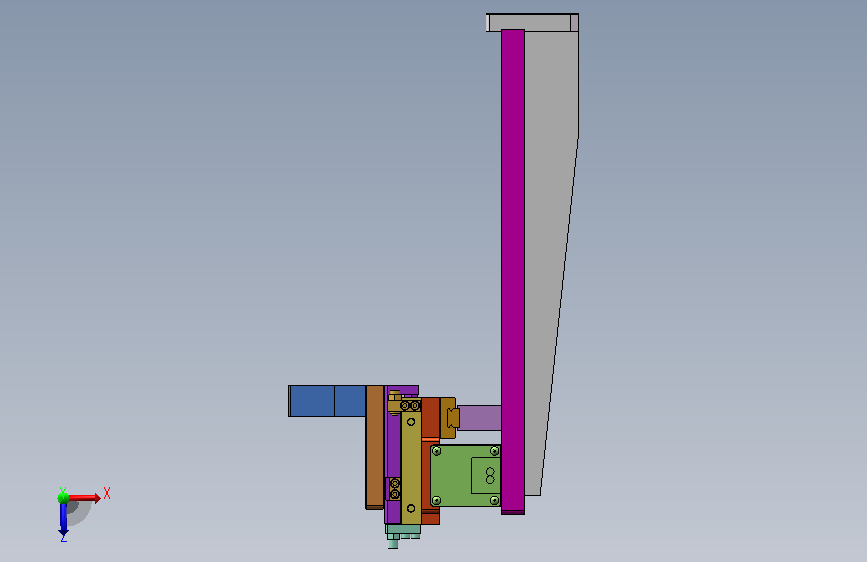Select the light purple connecting rod
This screenshot has width=867, height=562.
pyautogui.click(x=480, y=418)
